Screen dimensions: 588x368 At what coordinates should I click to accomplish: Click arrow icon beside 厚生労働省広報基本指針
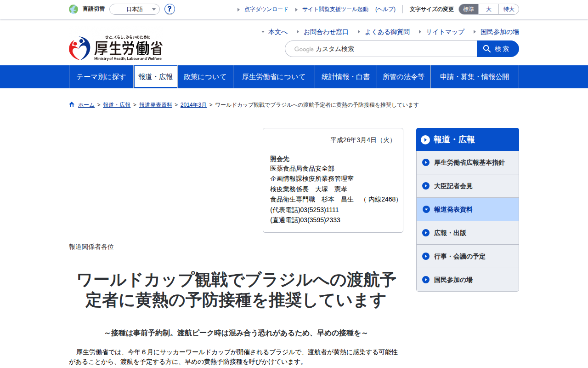coord(426,162)
